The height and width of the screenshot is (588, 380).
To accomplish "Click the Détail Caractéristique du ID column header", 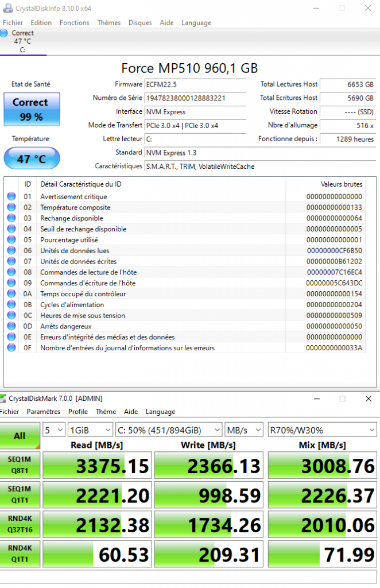I will 161,184.
